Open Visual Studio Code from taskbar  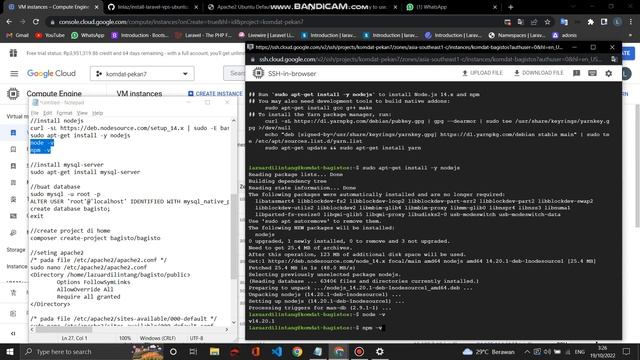(277, 351)
